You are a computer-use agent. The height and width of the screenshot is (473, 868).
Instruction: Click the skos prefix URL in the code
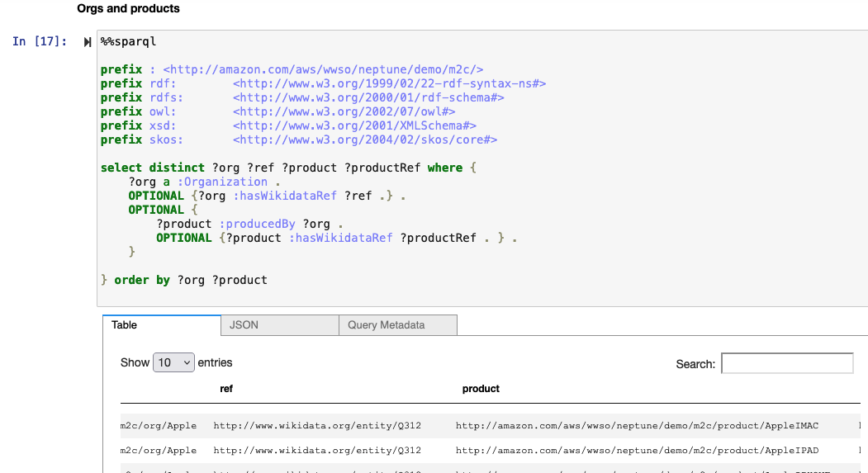point(365,140)
